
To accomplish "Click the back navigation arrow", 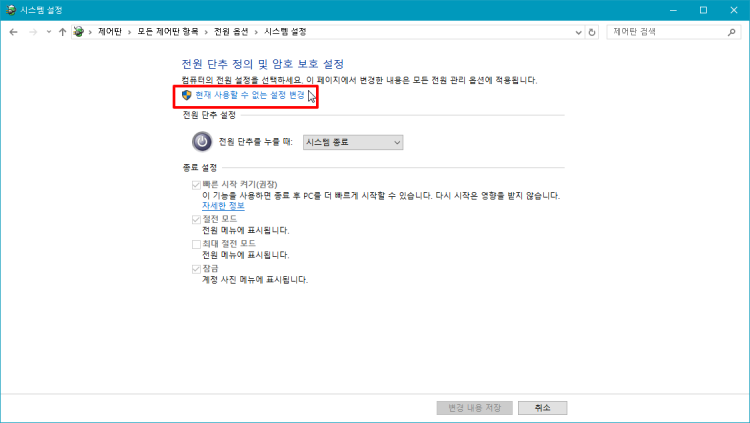I will pos(13,32).
